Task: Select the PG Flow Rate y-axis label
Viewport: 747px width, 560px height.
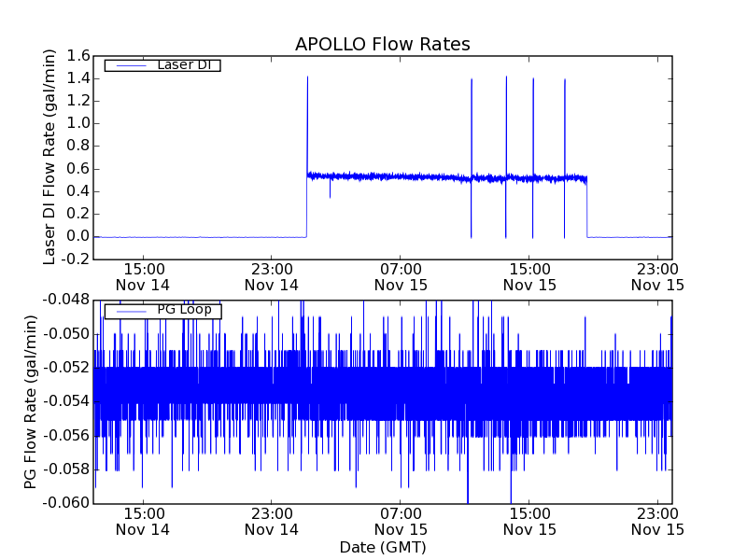Action: click(x=31, y=401)
